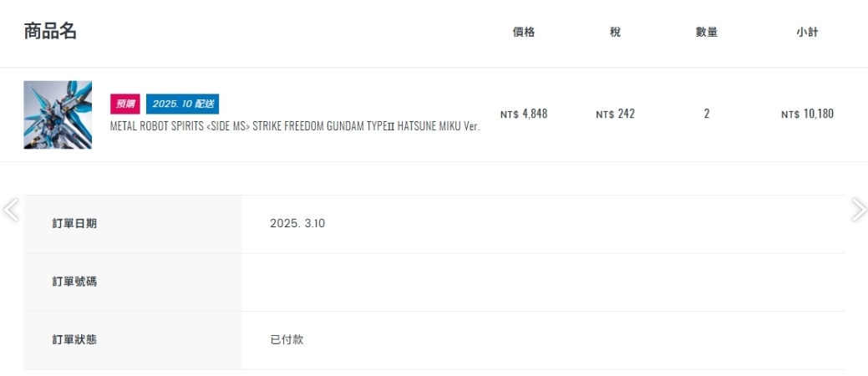Click the pink 預購 pre-order badge

[125, 104]
